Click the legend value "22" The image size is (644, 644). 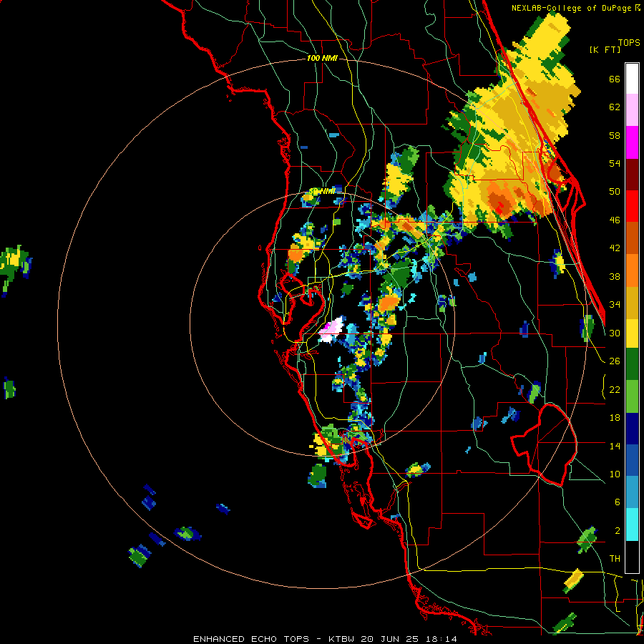(615, 389)
